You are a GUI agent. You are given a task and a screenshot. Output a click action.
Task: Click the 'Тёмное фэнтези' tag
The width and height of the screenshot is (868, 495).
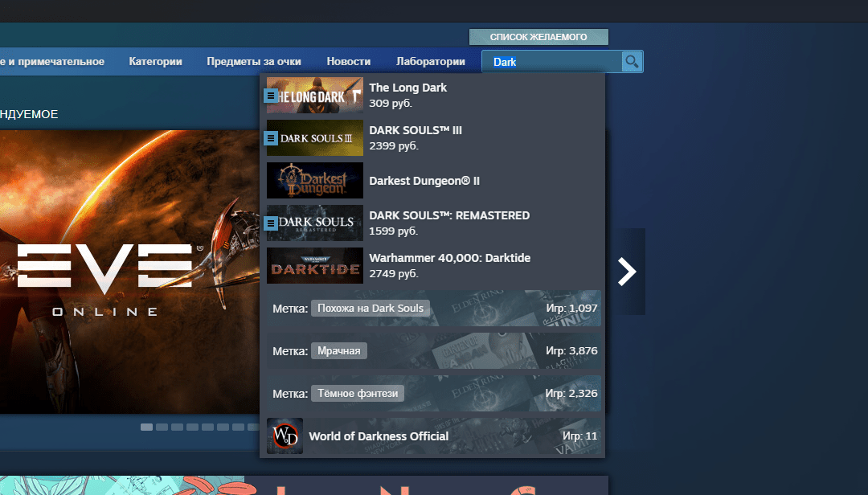tap(358, 394)
